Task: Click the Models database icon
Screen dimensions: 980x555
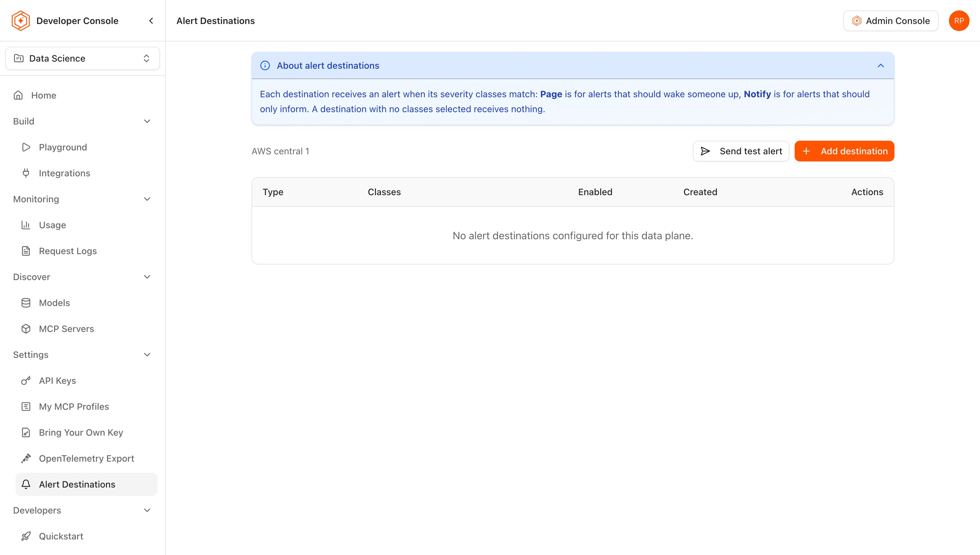Action: click(x=26, y=303)
